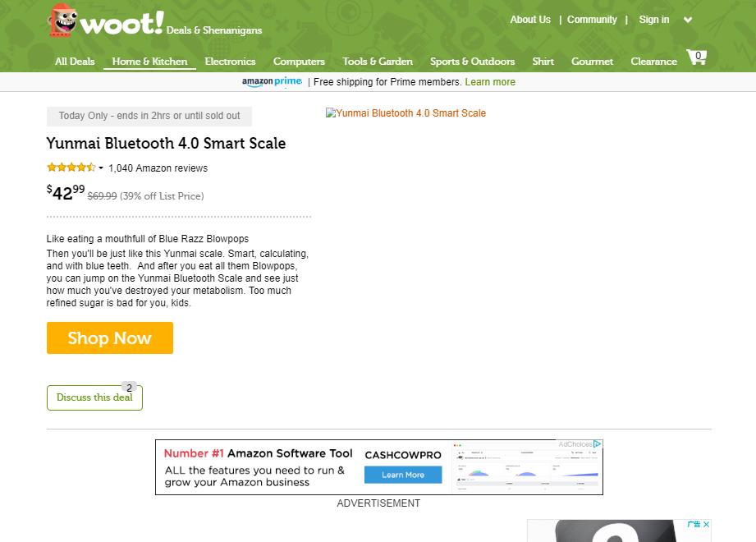The width and height of the screenshot is (756, 542).
Task: Open the Shirt category
Action: click(543, 62)
